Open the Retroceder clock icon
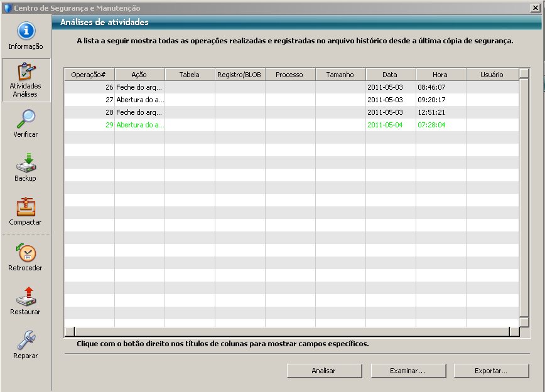 pyautogui.click(x=26, y=252)
